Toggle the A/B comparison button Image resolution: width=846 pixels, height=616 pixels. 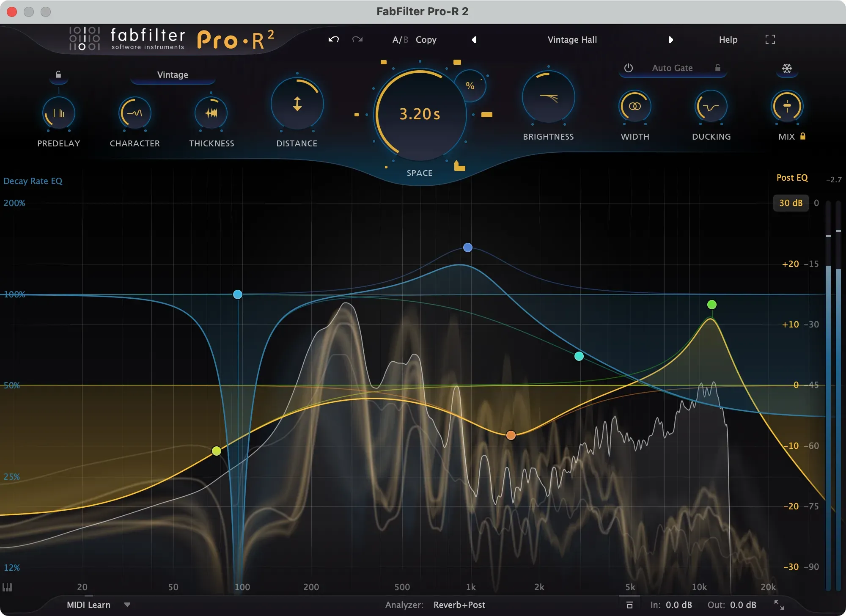400,40
